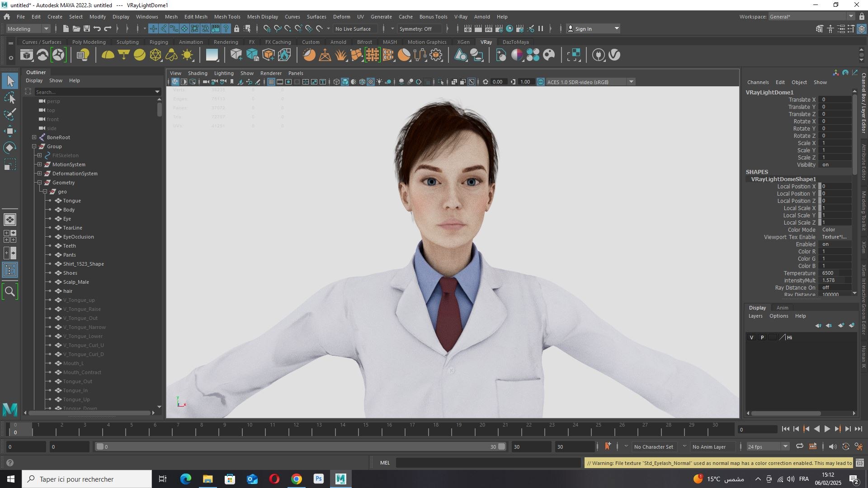Image resolution: width=868 pixels, height=488 pixels.
Task: Select Shirt_1523_Shape in the Outliner
Action: tap(84, 264)
